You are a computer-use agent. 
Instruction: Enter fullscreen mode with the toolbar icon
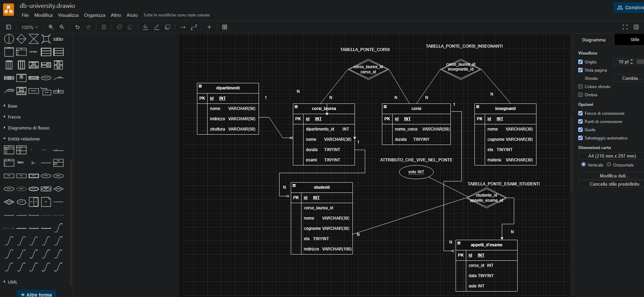point(625,27)
